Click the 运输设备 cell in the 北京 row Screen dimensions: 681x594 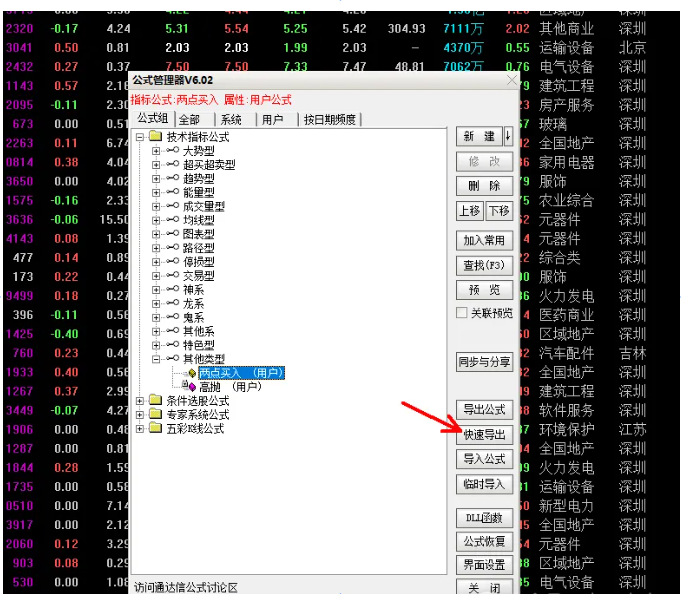click(566, 48)
